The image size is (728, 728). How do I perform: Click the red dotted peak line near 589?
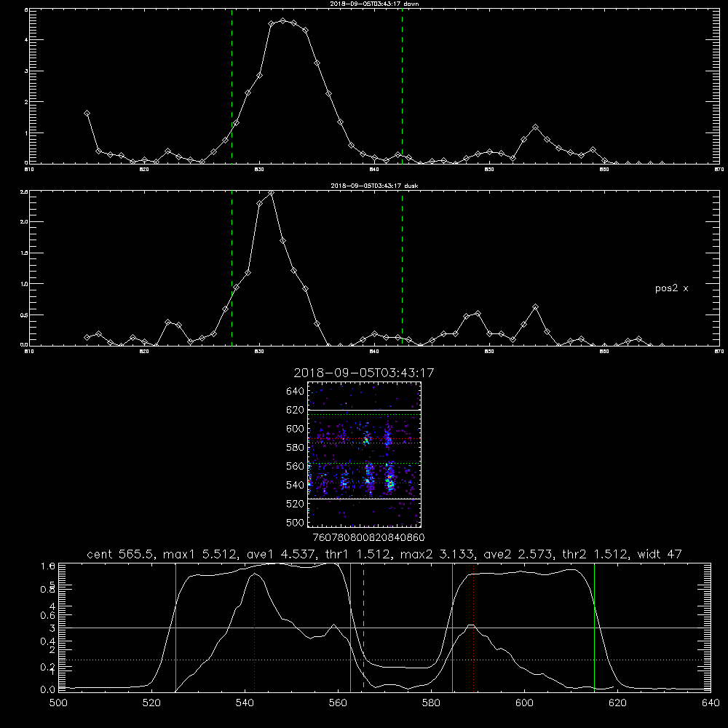[474, 628]
